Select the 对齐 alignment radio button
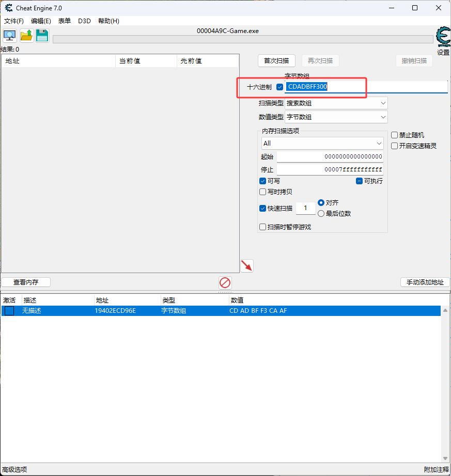451x476 pixels. 321,202
